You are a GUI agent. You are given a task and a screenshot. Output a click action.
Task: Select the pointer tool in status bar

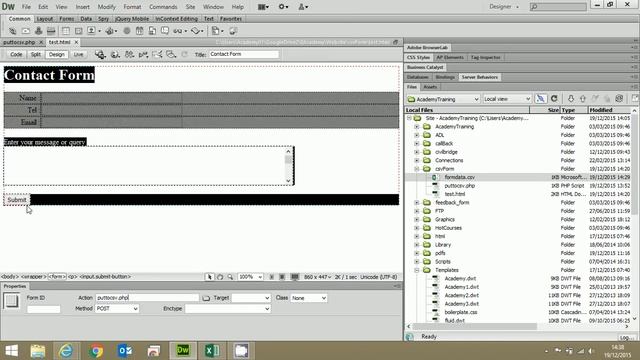click(x=209, y=277)
